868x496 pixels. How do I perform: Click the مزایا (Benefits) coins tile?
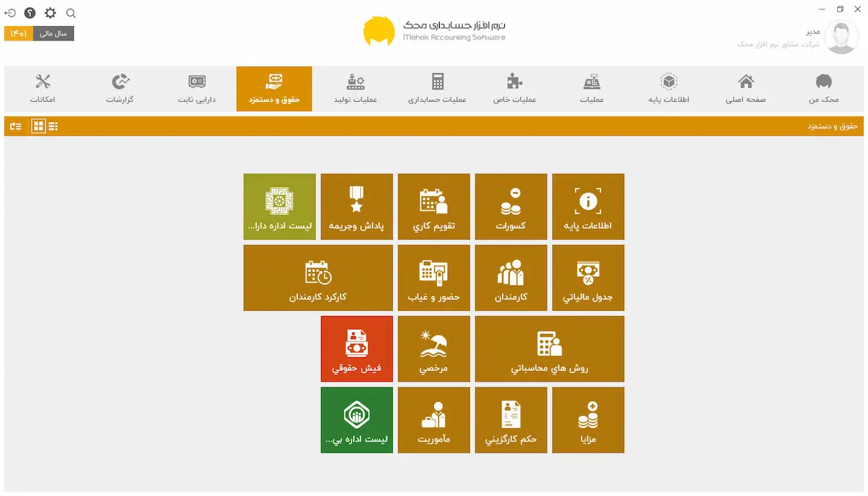click(587, 419)
